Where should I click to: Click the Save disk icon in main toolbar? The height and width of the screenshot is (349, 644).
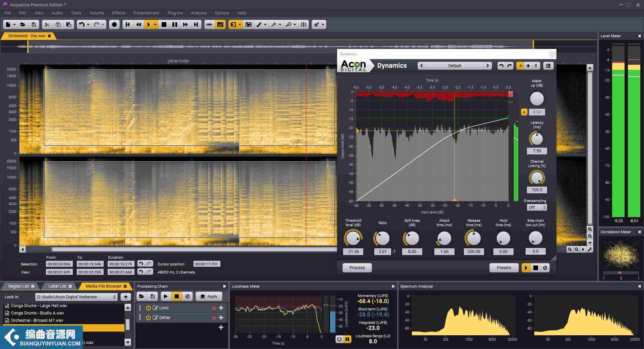(34, 24)
